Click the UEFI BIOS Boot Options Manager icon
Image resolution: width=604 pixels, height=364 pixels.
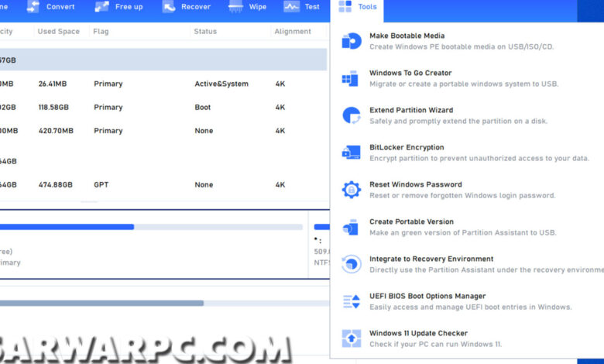click(x=352, y=301)
